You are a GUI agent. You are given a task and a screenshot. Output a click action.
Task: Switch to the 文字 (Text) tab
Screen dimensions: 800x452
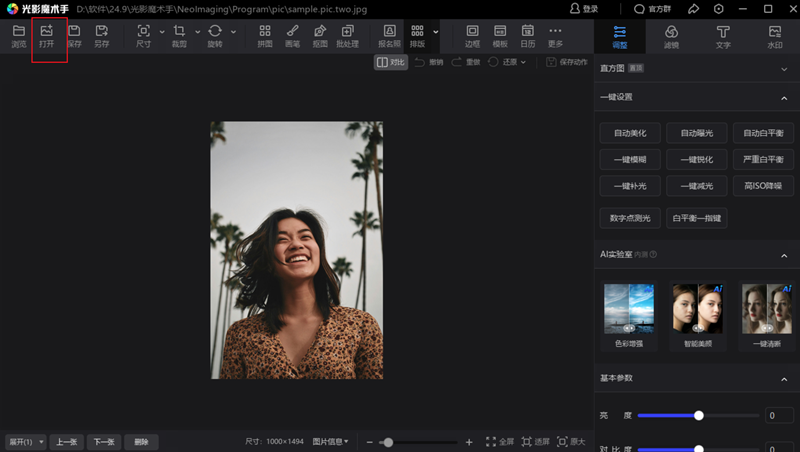[x=723, y=36]
